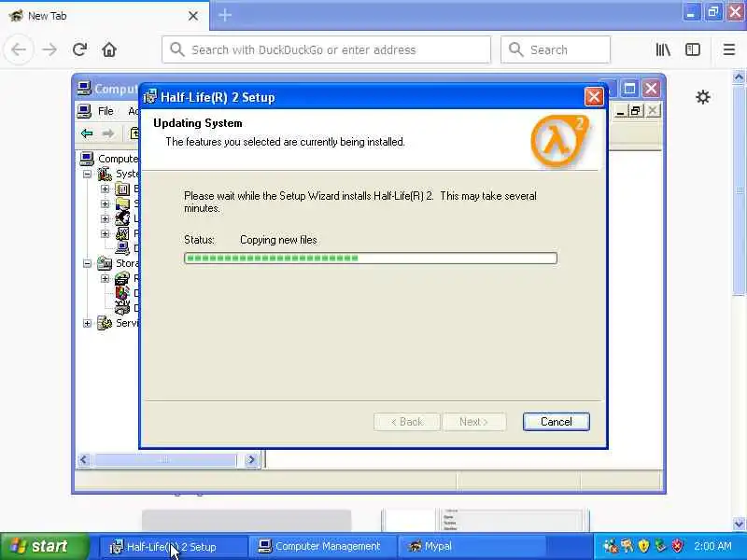Click the tree pane horizontal scrollbar thumb

[164, 459]
